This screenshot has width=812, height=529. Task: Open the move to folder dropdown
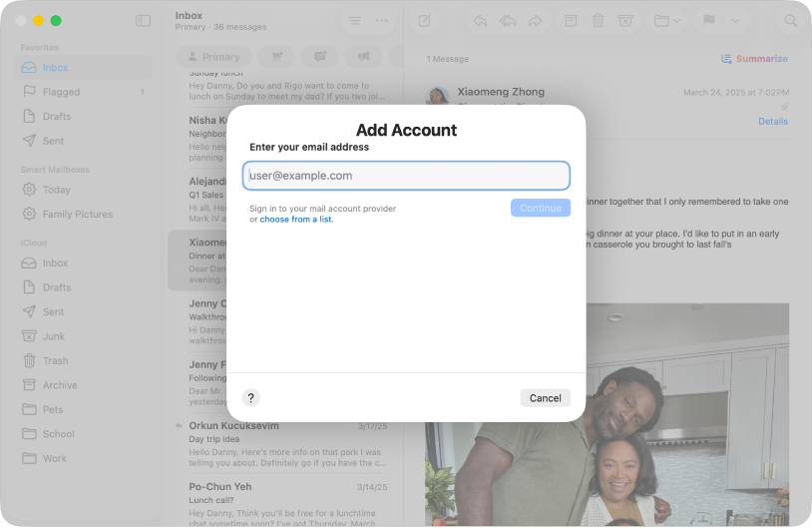(x=666, y=20)
